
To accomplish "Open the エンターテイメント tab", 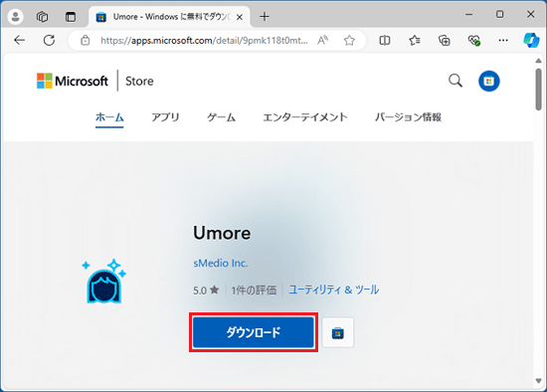I will [x=305, y=117].
